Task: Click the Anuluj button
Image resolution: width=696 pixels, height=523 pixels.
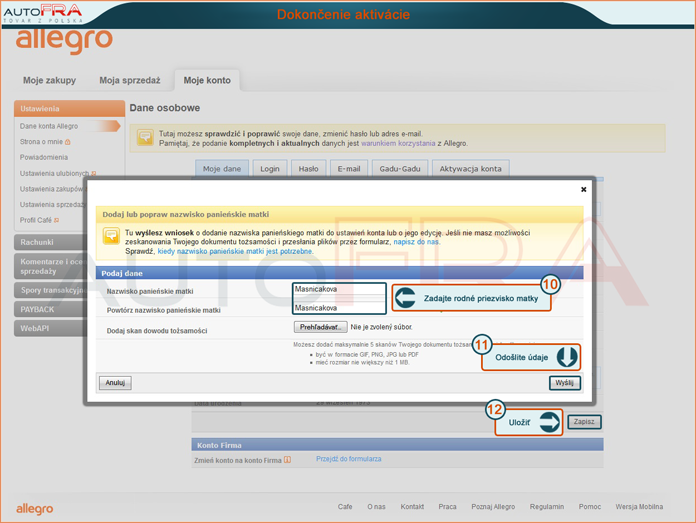Action: [x=115, y=383]
